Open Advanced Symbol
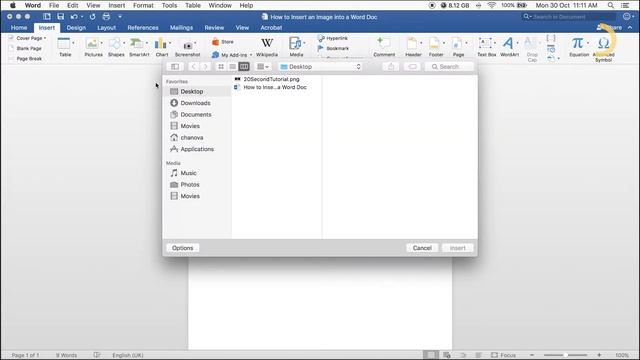The height and width of the screenshot is (360, 640). click(x=603, y=49)
